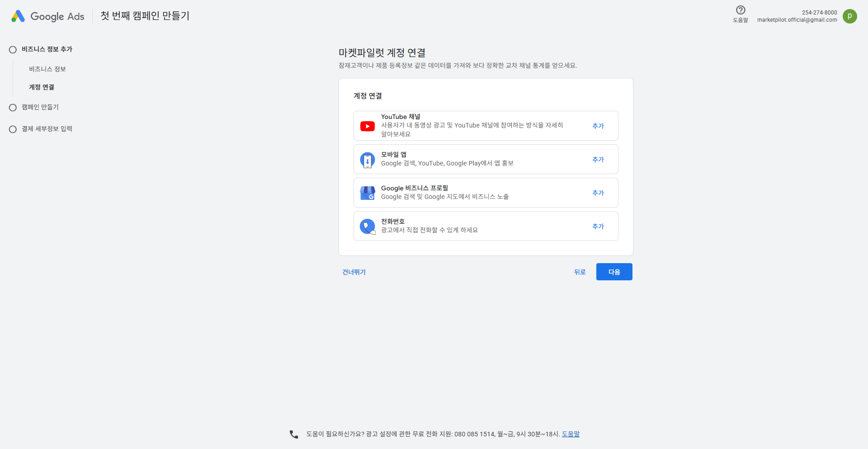Click the blue 다음 button
The width and height of the screenshot is (868, 449).
coord(614,272)
